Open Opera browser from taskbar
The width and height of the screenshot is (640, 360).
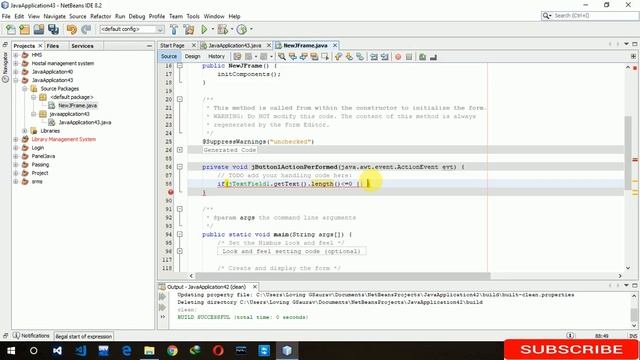tap(218, 351)
